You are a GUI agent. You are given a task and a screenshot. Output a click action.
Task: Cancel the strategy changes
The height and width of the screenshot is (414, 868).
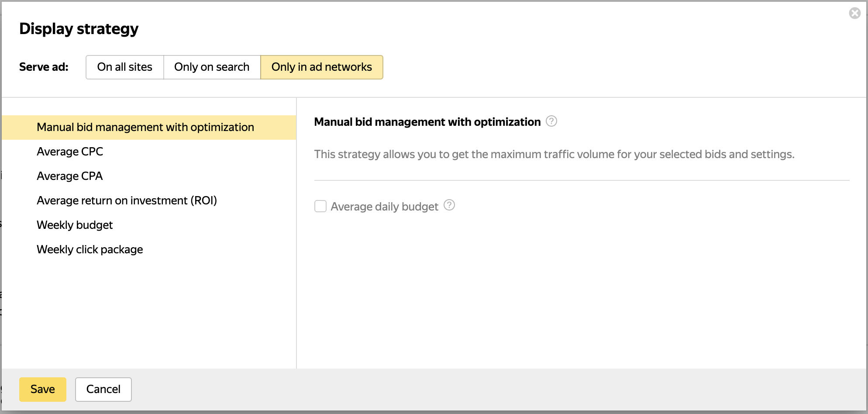[103, 389]
